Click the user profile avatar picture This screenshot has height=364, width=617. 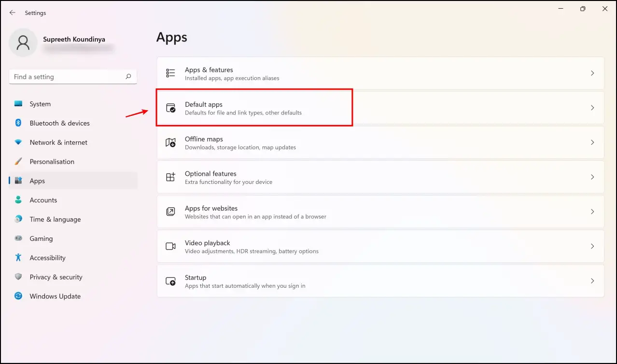[x=23, y=42]
